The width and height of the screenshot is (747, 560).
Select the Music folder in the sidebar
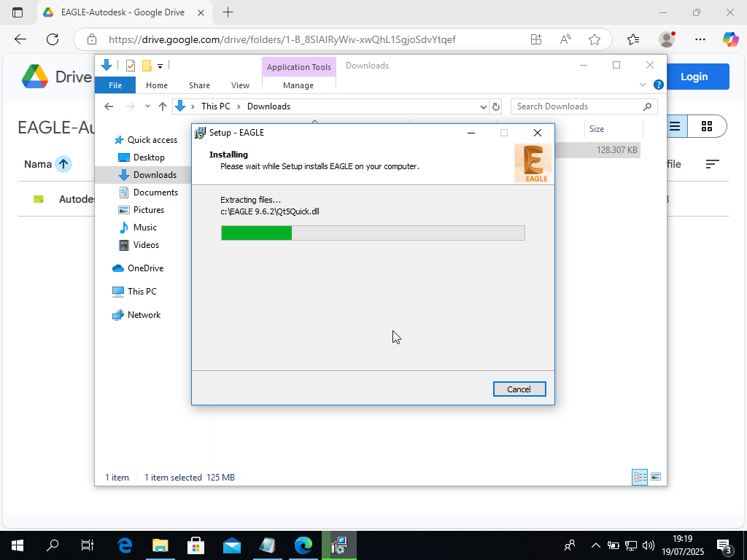144,227
